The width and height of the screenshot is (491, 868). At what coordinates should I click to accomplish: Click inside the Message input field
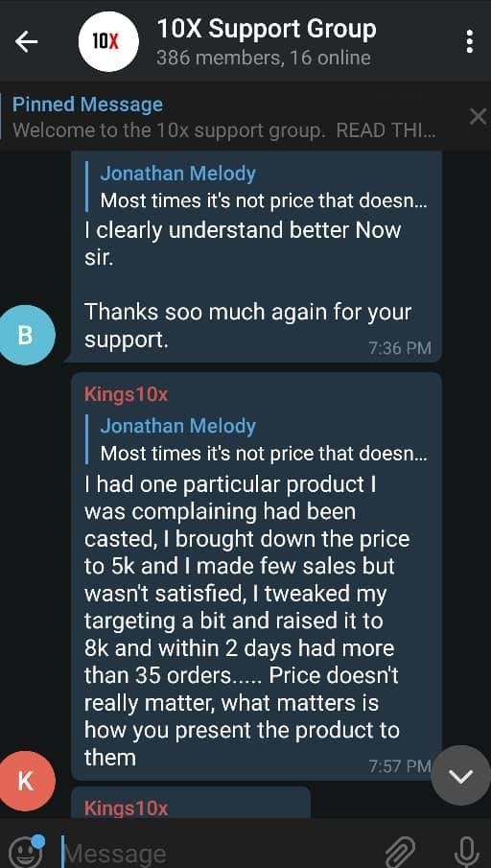[222, 853]
